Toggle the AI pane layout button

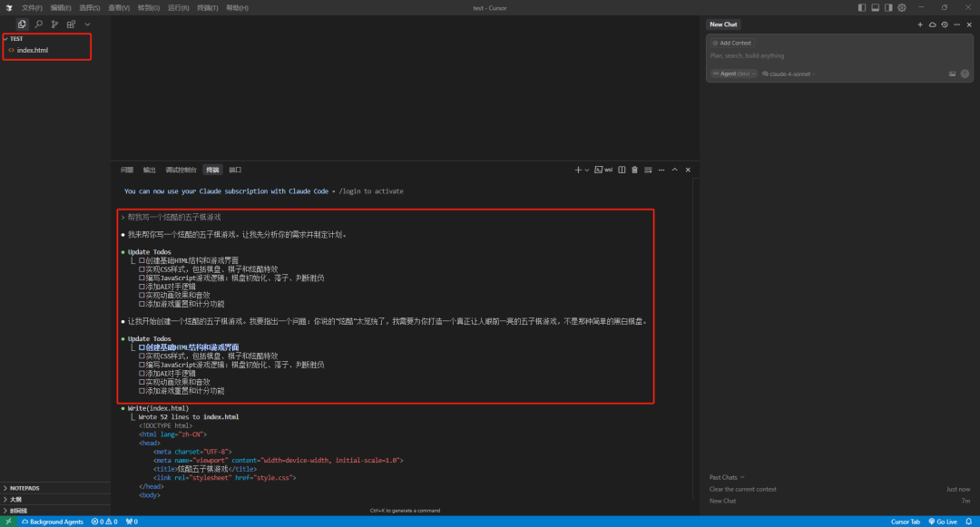[888, 7]
